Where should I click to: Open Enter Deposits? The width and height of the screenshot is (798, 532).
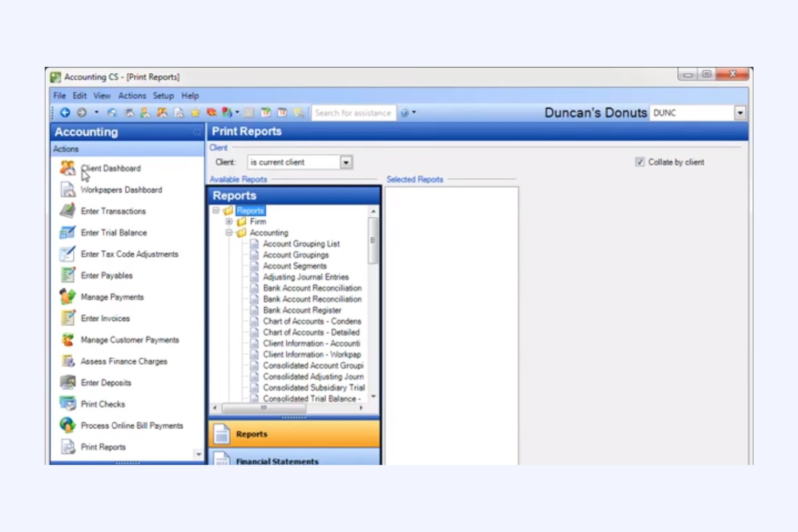coord(106,382)
